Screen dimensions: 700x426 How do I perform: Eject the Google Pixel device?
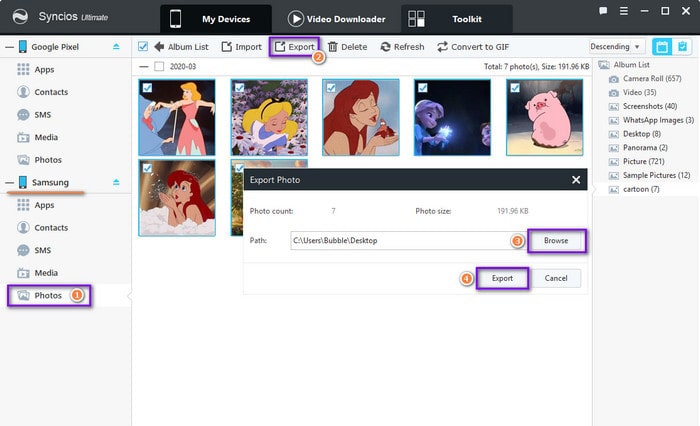tap(116, 46)
